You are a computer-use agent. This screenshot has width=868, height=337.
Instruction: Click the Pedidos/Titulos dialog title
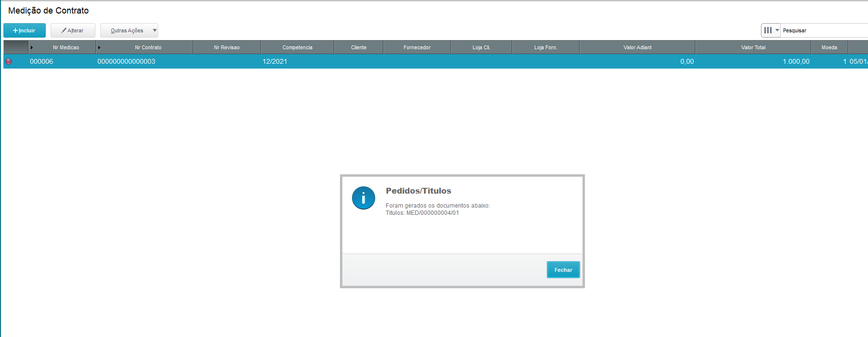[419, 191]
